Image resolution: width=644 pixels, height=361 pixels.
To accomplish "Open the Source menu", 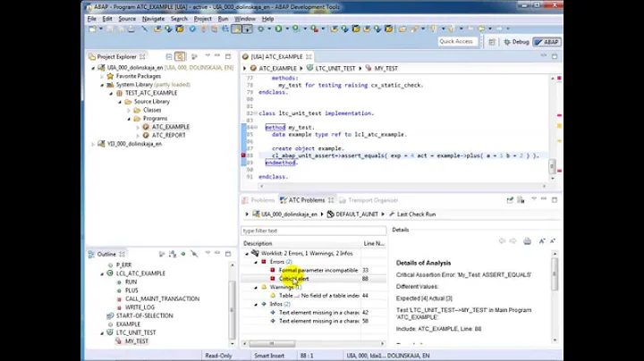I will (127, 19).
